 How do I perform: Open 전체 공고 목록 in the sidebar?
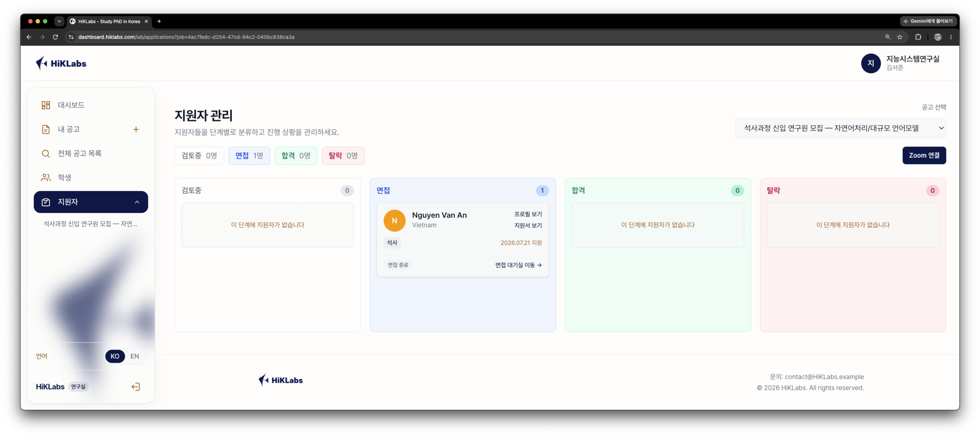[x=91, y=153]
